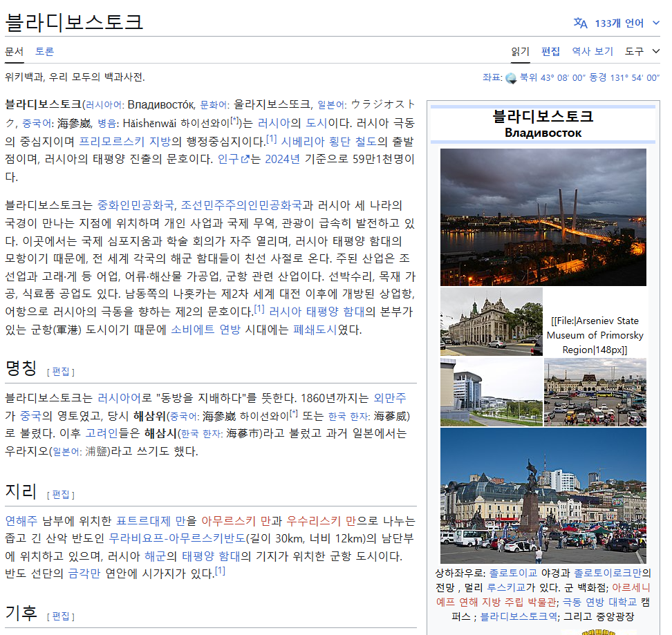
Task: Edit the 지리 section
Action: click(61, 495)
